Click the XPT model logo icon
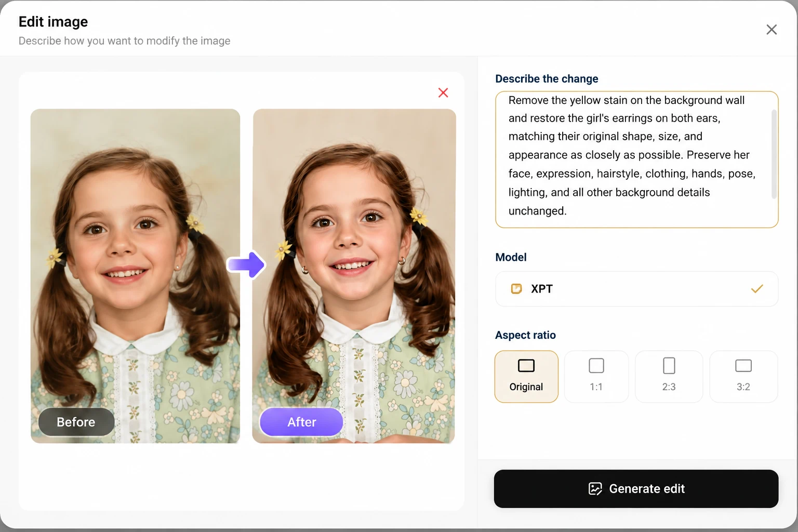Image resolution: width=798 pixels, height=532 pixels. click(x=516, y=289)
